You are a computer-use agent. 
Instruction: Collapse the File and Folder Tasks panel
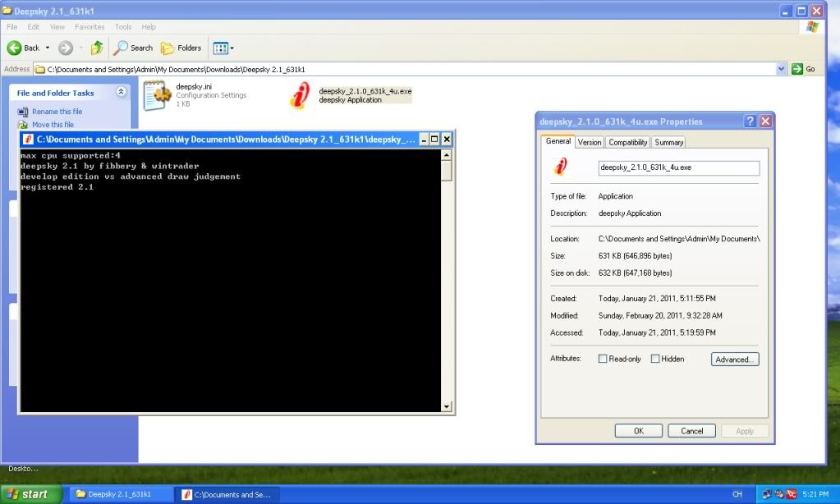point(121,92)
